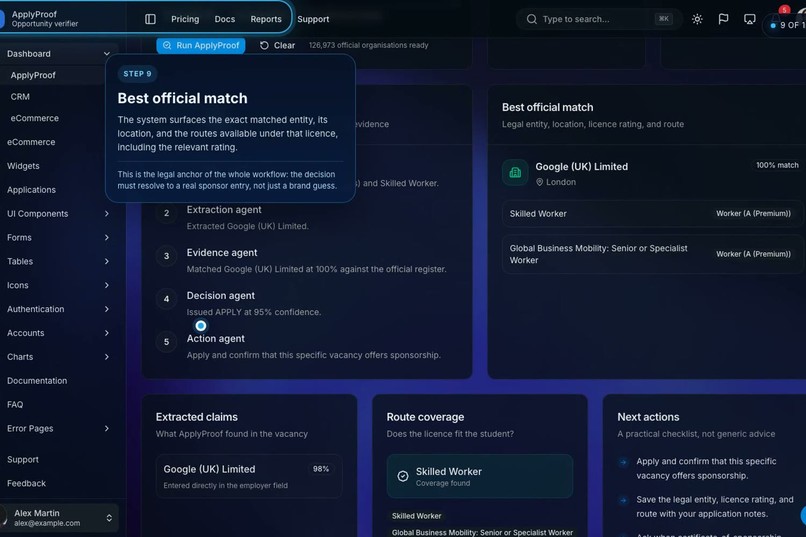Click Google (UK) Limited extracted claim card
Screen dimensions: 806x537
[249, 476]
